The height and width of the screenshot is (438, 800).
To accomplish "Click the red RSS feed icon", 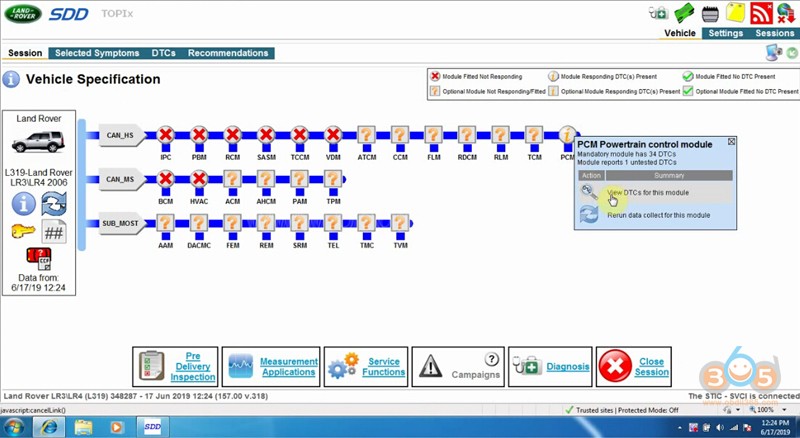I will pyautogui.click(x=761, y=13).
